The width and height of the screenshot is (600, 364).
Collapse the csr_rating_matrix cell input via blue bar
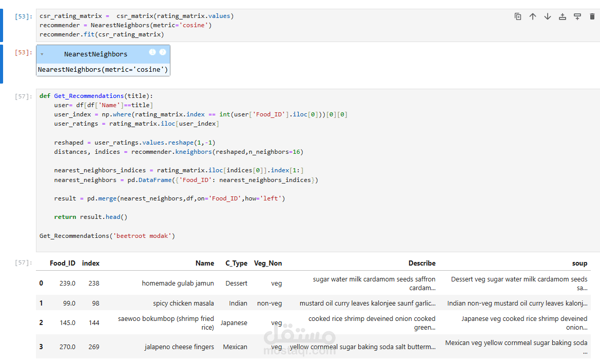(x=2, y=25)
